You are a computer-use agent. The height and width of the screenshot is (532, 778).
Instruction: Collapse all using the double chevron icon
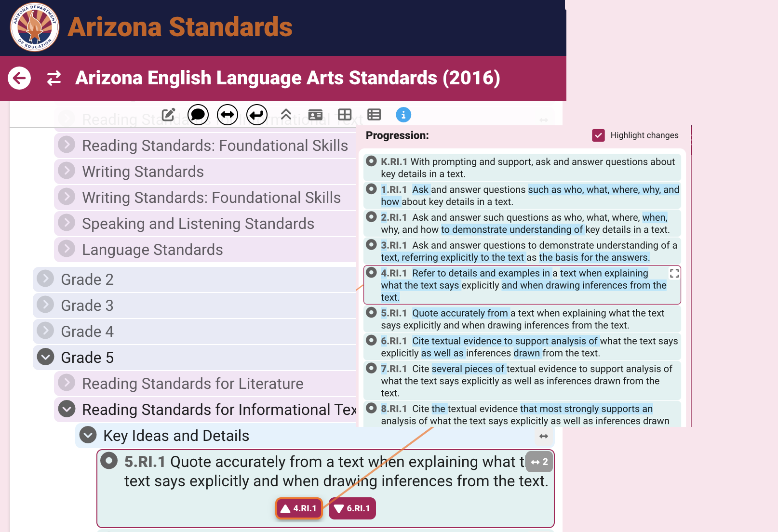point(286,115)
